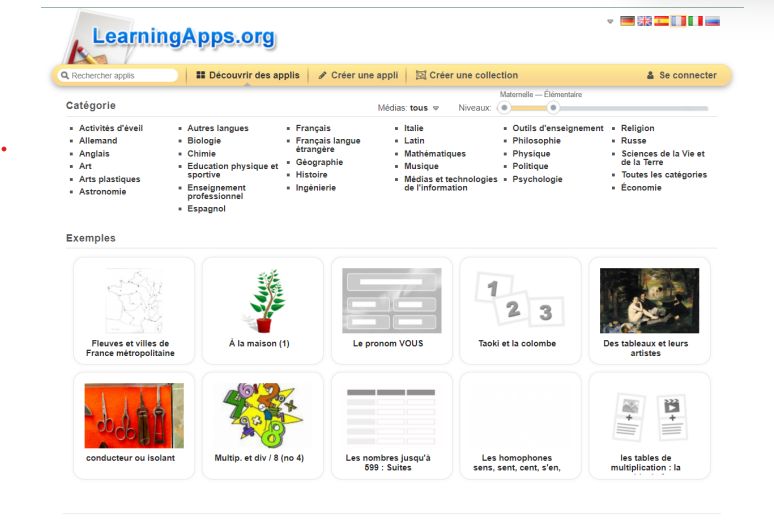Open the Espagnol category
774x520 pixels.
point(206,208)
